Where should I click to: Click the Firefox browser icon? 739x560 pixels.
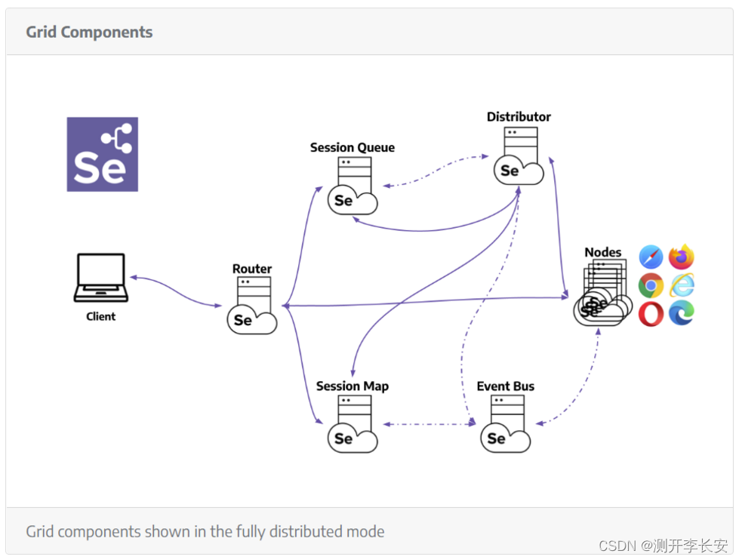pyautogui.click(x=682, y=257)
